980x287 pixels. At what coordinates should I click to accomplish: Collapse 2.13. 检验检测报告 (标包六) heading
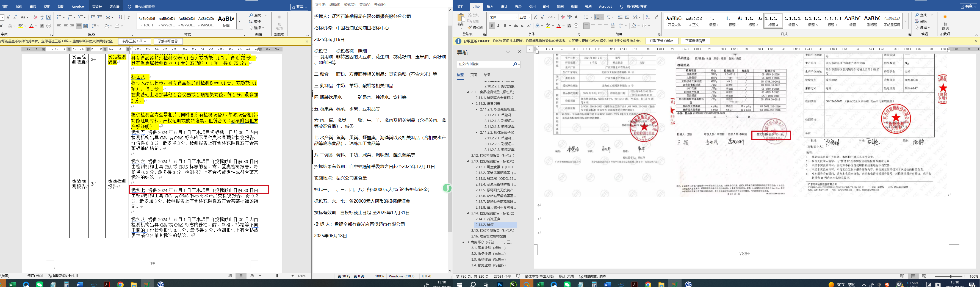pyautogui.click(x=468, y=161)
